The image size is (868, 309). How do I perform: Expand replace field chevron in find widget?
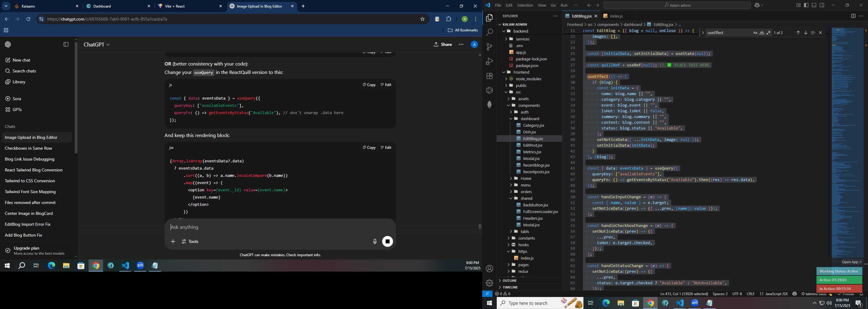[703, 33]
